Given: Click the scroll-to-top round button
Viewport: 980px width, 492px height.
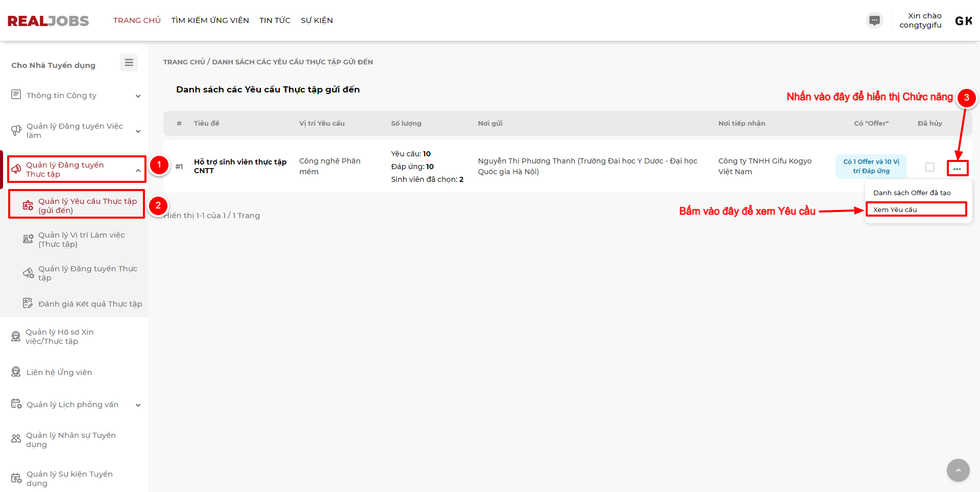Looking at the screenshot, I should pos(958,470).
